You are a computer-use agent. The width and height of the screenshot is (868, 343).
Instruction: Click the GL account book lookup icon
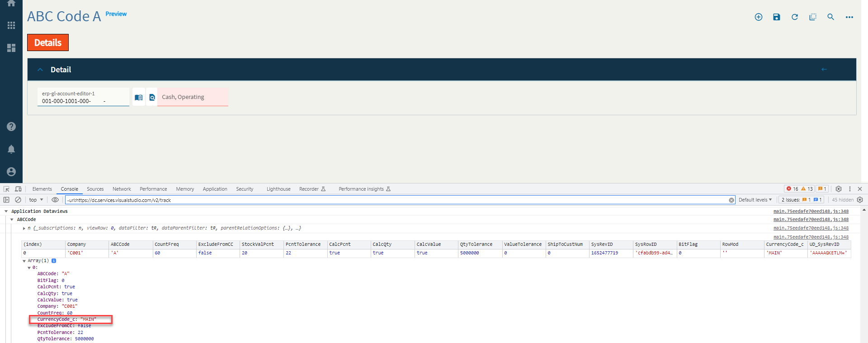[139, 97]
